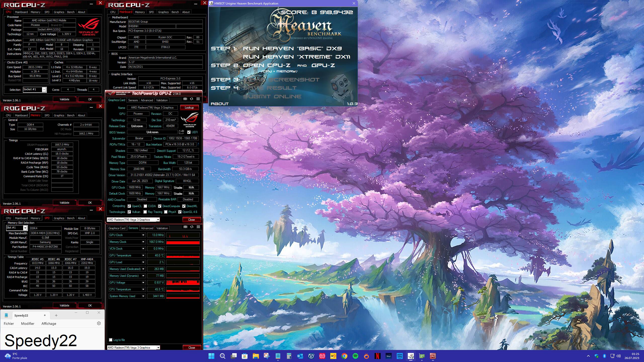Expand GPU Voltage sensor dropdown
This screenshot has width=644, height=362.
point(143,283)
